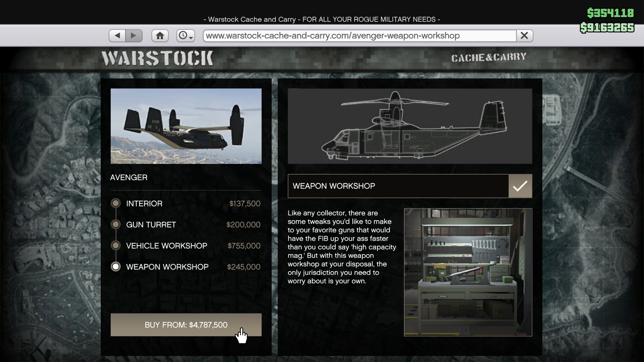Screen dimensions: 644x362
Task: Select the Interior radio option
Action: coord(116,203)
